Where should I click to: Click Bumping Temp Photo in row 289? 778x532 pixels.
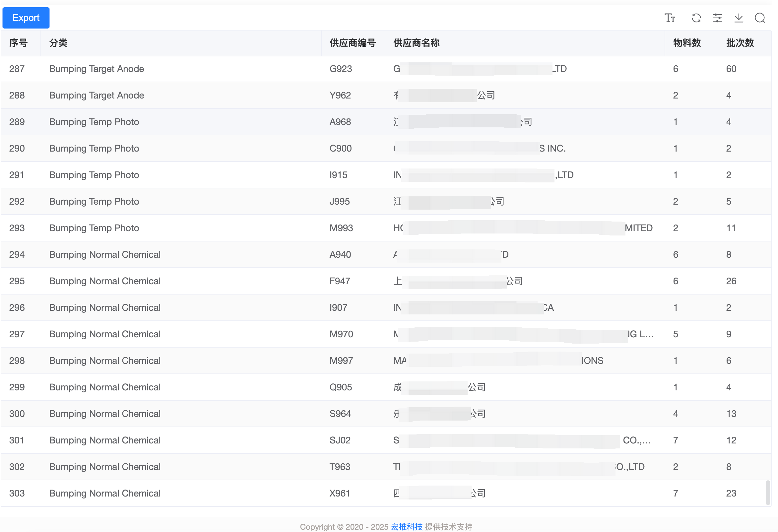click(x=94, y=122)
